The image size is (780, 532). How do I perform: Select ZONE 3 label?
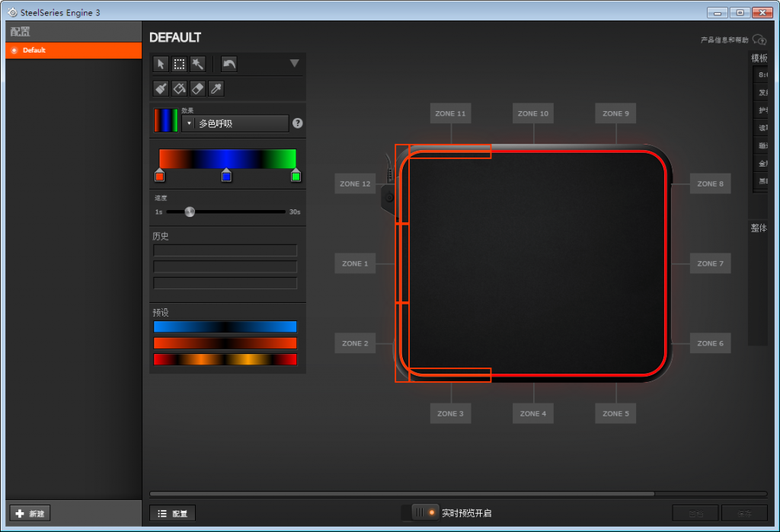(x=451, y=414)
